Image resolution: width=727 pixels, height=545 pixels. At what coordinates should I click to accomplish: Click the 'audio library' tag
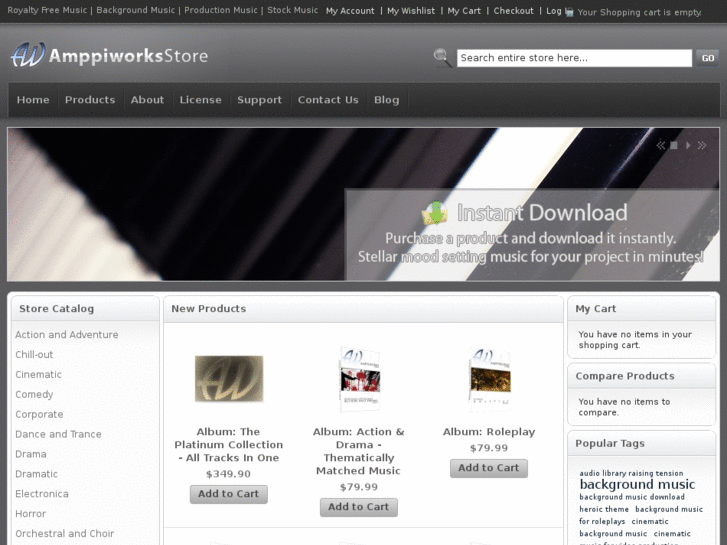point(603,473)
